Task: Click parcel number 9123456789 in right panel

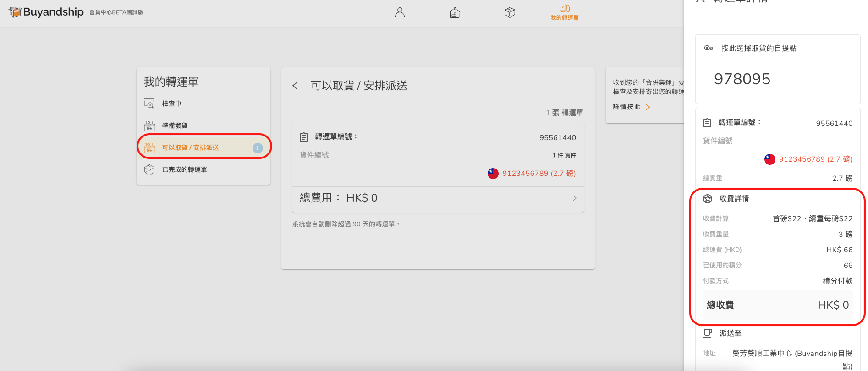Action: (815, 159)
